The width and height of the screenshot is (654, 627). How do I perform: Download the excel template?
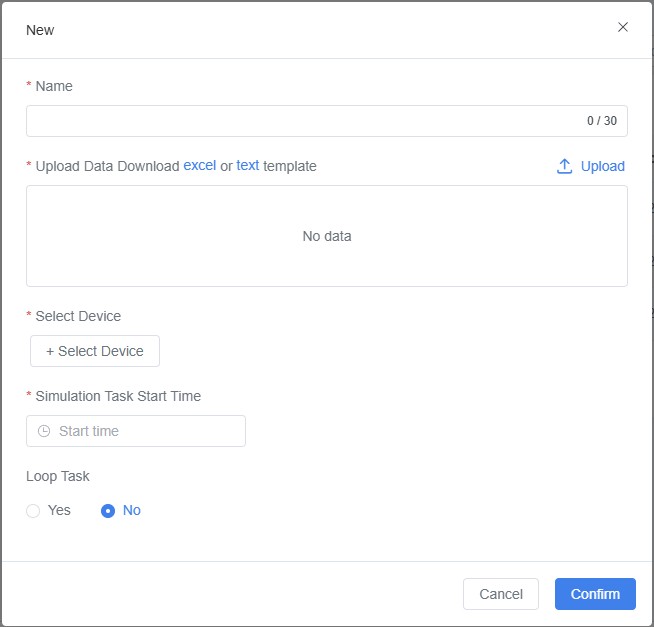[x=199, y=166]
